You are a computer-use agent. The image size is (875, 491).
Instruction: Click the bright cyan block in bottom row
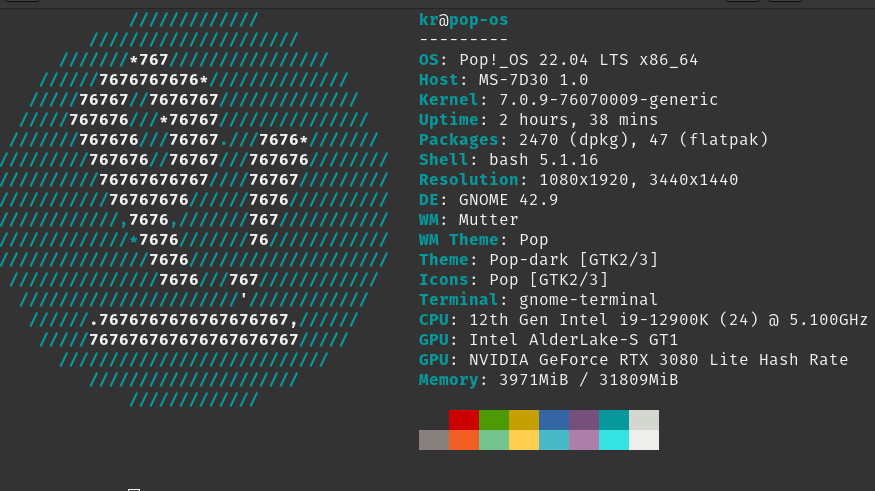614,440
